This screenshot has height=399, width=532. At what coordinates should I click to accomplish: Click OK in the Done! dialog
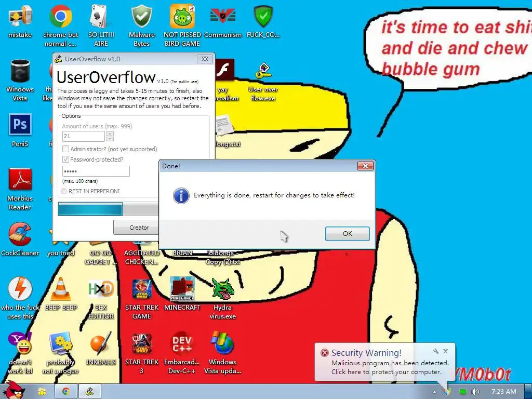click(348, 234)
